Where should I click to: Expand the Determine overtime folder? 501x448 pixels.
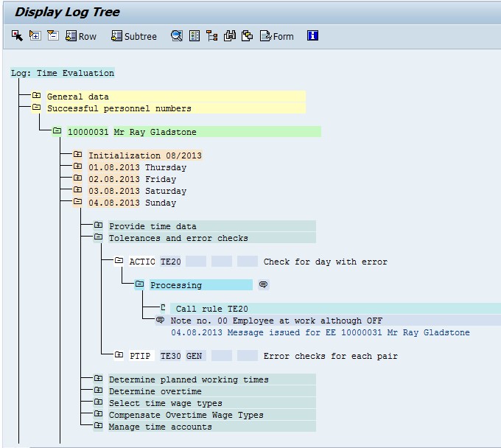click(x=98, y=391)
